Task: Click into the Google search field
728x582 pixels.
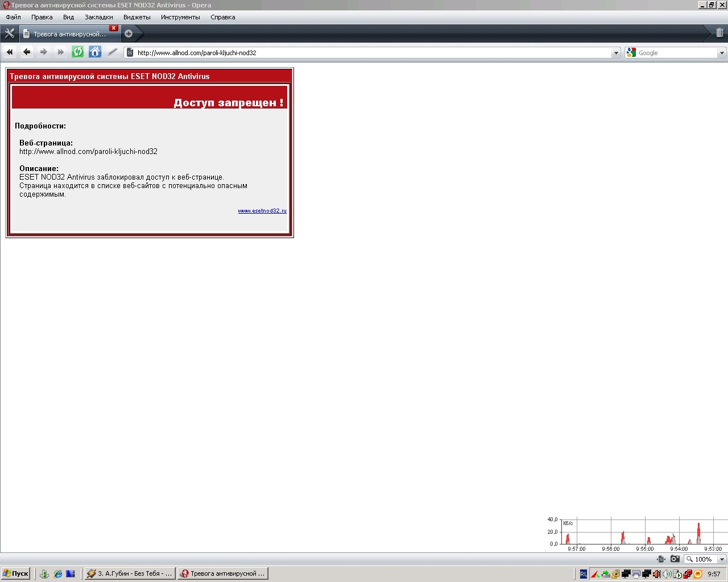Action: pyautogui.click(x=677, y=53)
